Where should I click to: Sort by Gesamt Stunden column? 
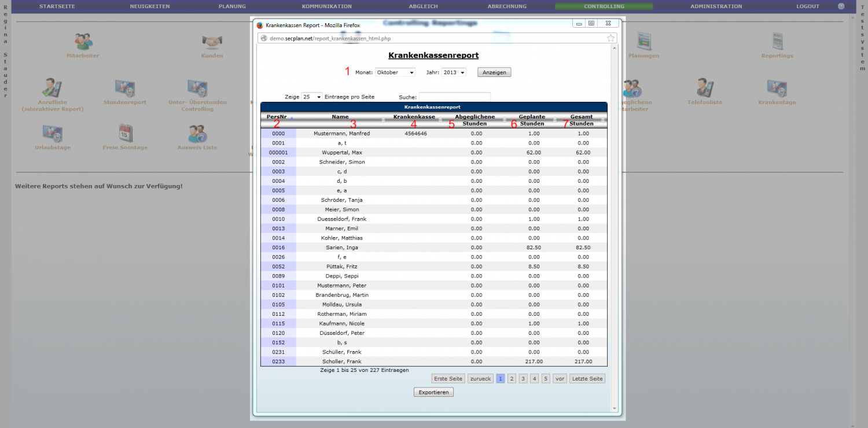[x=582, y=120]
